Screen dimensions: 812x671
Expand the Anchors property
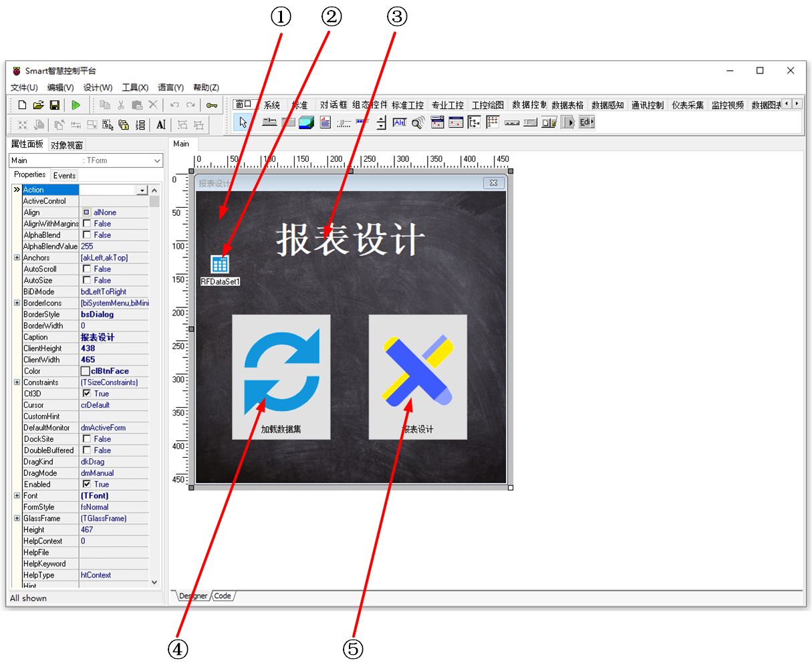click(17, 258)
